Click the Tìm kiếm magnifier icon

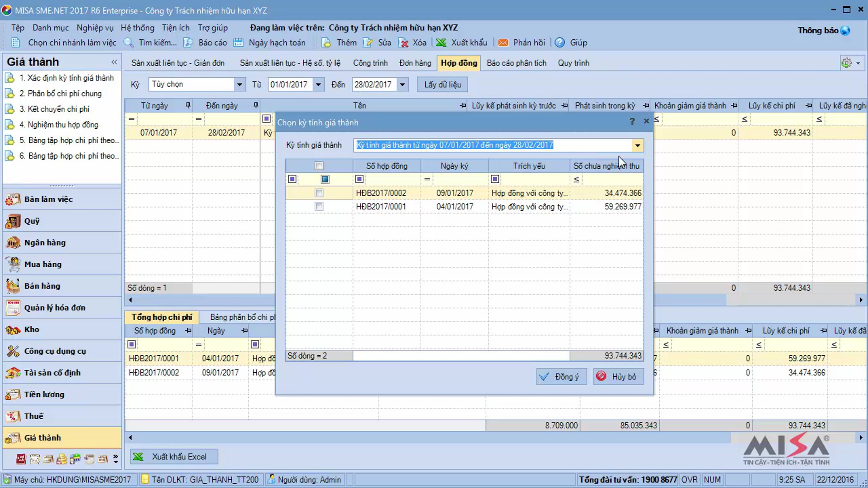click(x=129, y=43)
